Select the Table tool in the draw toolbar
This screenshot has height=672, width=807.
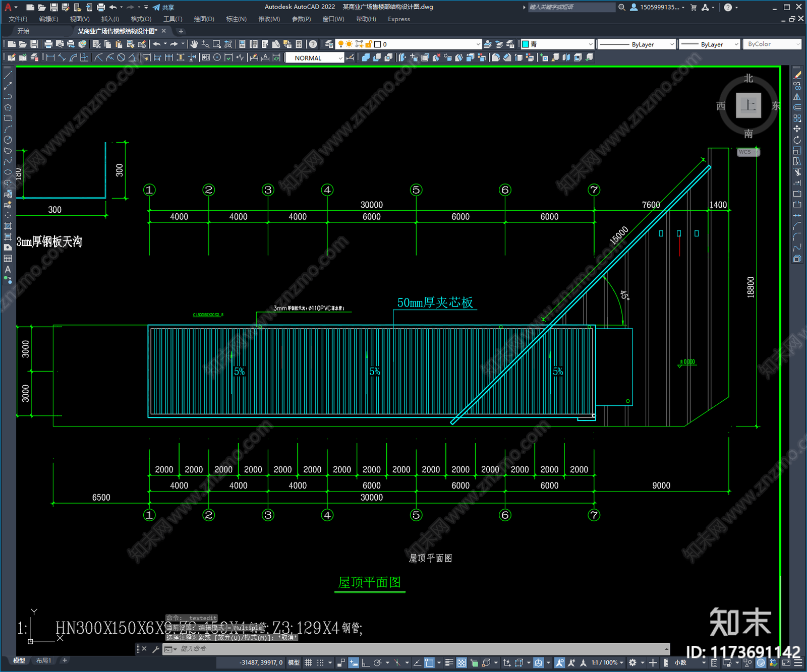[8, 259]
